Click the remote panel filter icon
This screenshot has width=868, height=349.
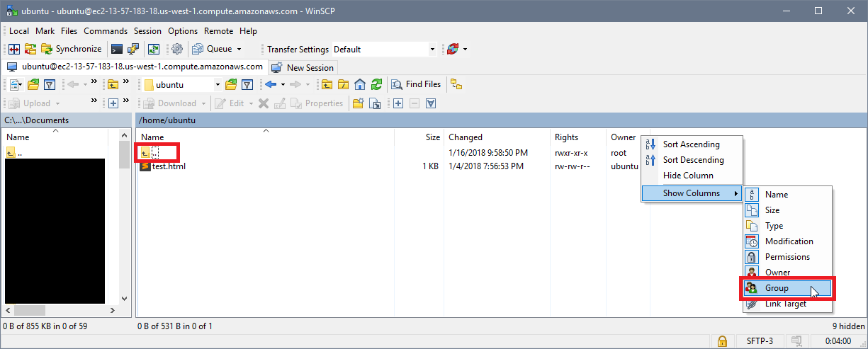pos(247,84)
